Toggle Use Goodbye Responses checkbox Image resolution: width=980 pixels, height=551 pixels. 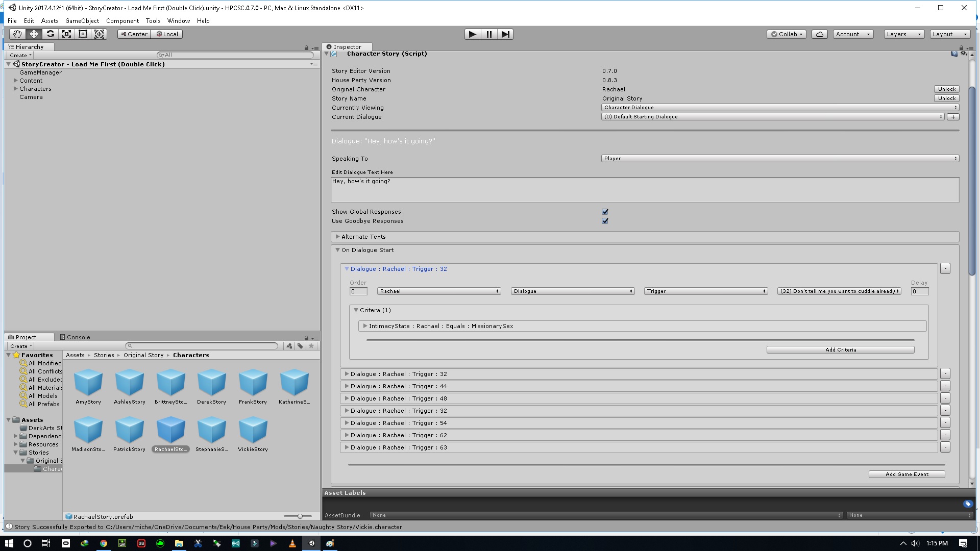[605, 221]
